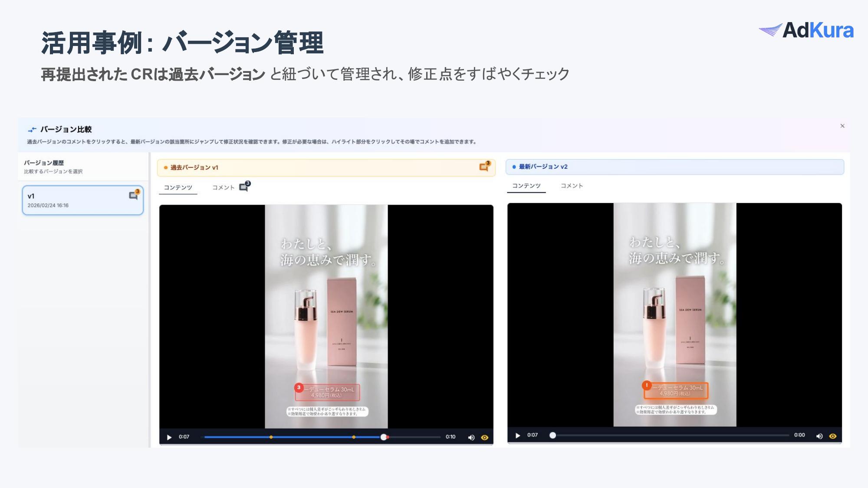The width and height of the screenshot is (868, 488).
Task: Open comments icon in 過去バージョン v1 header
Action: (483, 167)
